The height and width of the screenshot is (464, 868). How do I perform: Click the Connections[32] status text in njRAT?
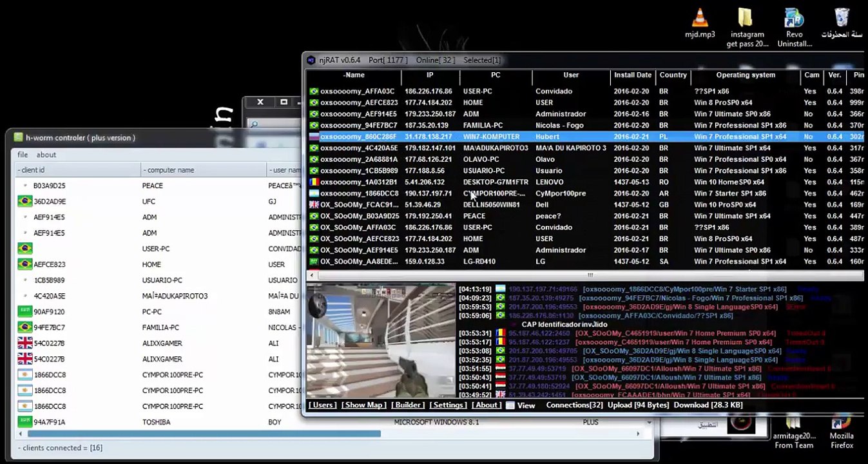point(574,405)
